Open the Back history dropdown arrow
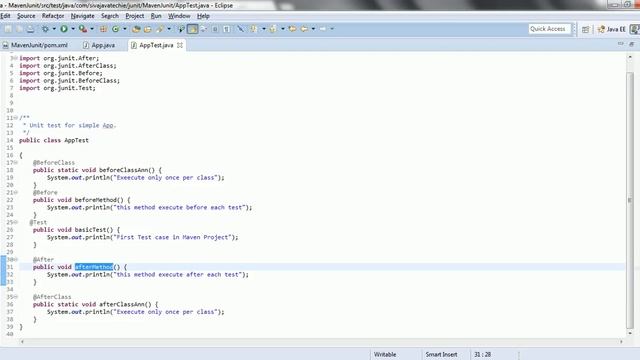 click(x=313, y=29)
